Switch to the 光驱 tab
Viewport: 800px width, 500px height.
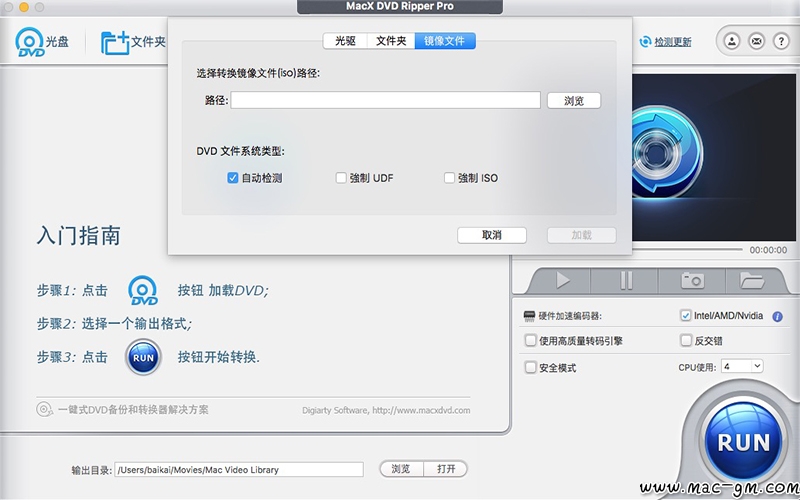[x=345, y=41]
